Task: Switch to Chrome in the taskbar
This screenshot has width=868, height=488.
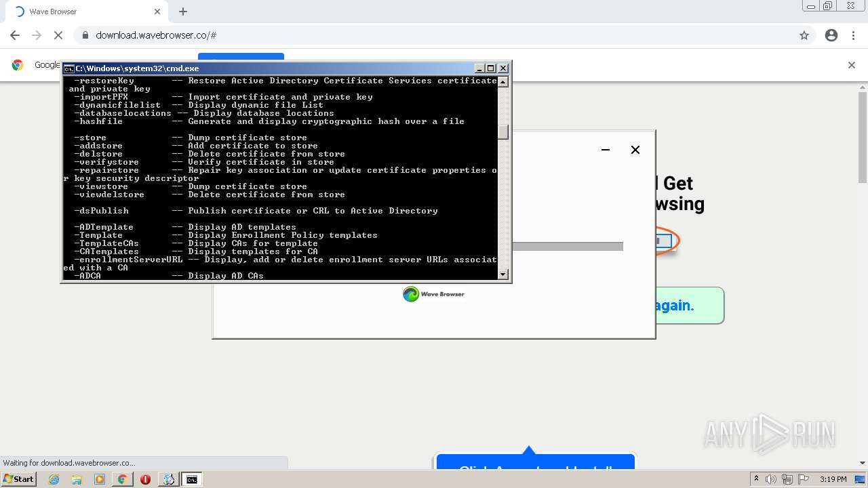Action: (x=122, y=479)
